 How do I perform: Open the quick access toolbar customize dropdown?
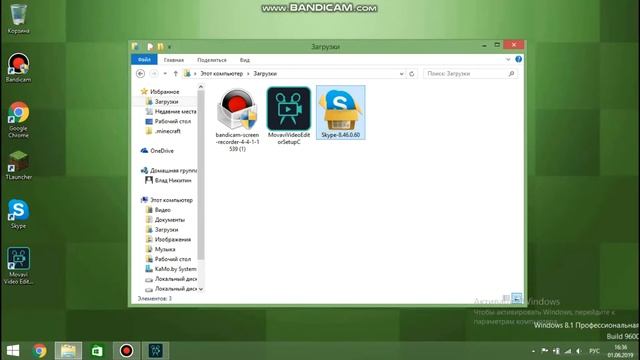169,47
